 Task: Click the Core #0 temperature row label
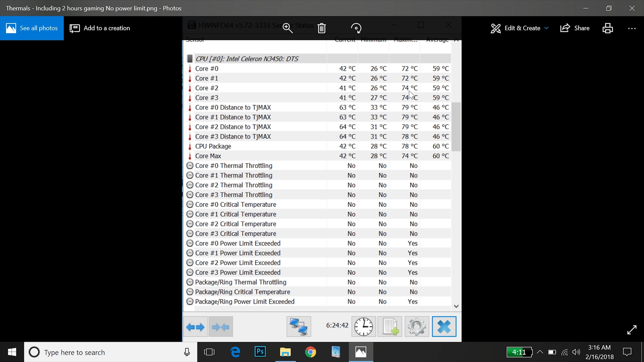tap(207, 68)
